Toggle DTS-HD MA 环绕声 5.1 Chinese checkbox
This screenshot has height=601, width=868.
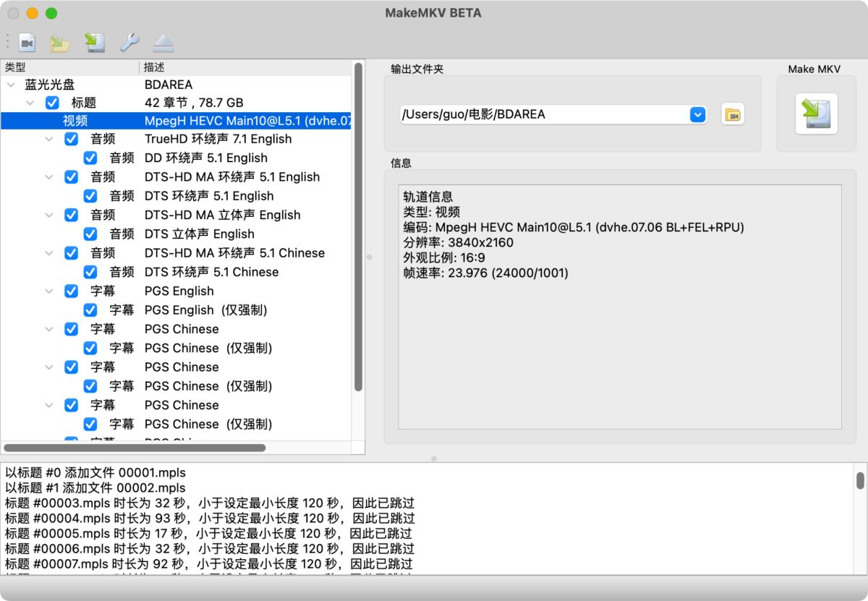pyautogui.click(x=71, y=252)
